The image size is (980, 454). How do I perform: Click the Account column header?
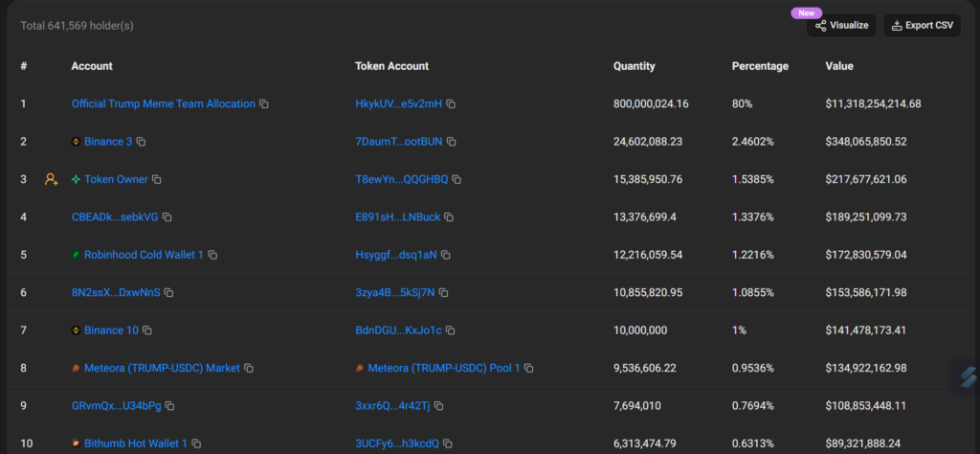[92, 66]
